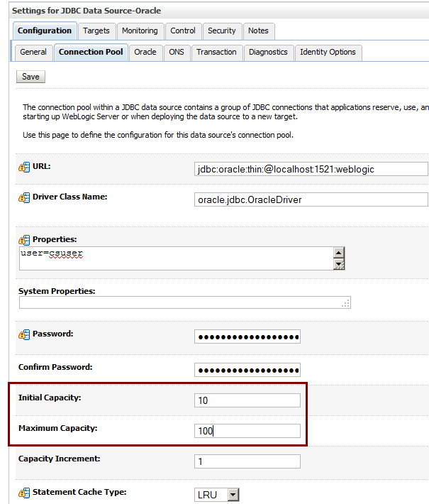Screen dimensions: 429x504
Task: Select the General sub-tab
Action: point(33,52)
